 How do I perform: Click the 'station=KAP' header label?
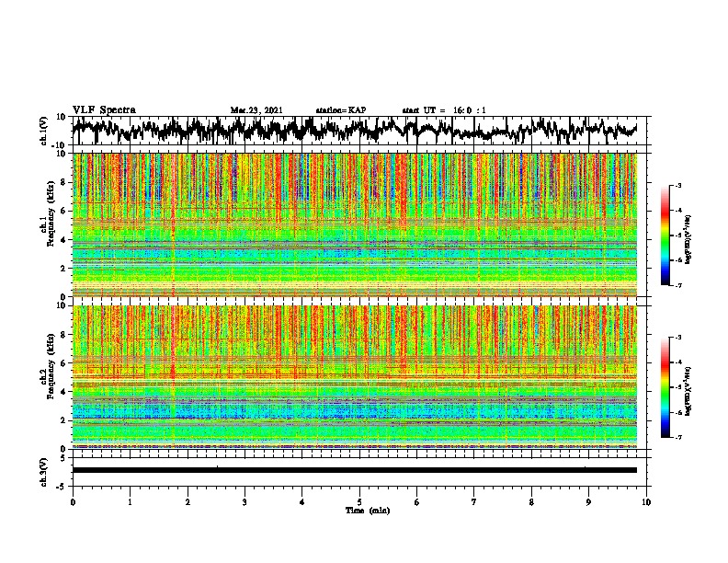pos(341,110)
